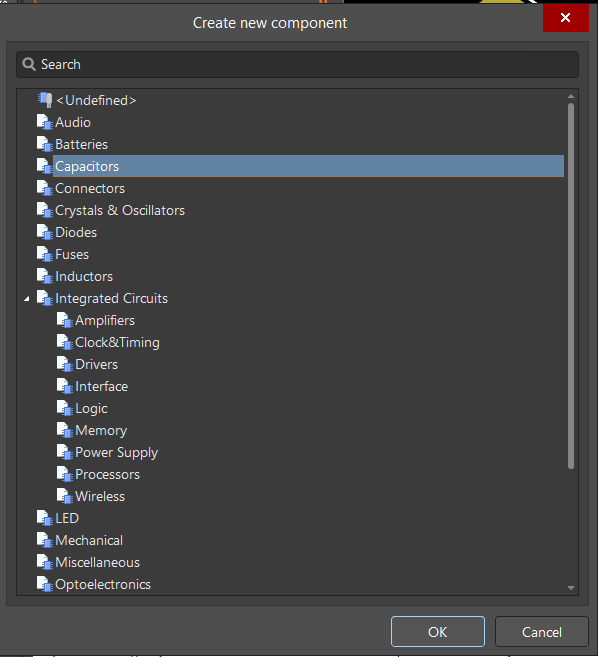Focus the Search input field
This screenshot has height=657, width=598.
point(298,65)
